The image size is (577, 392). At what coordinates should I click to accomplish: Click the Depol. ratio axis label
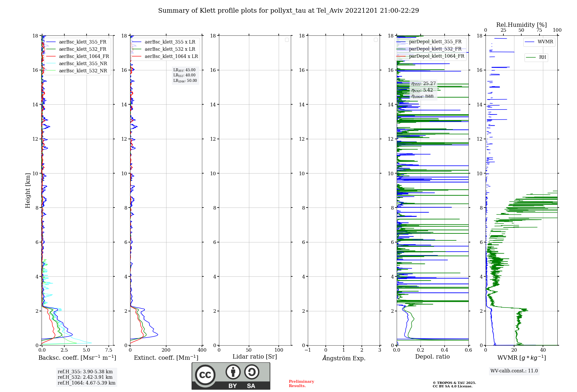(432, 357)
